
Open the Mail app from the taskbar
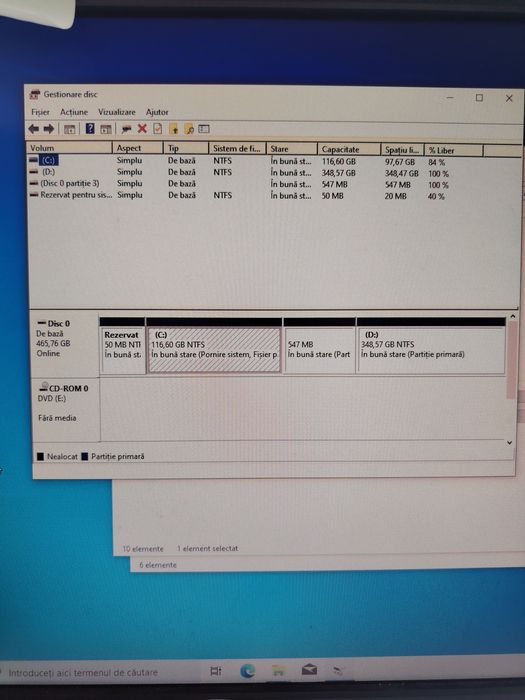coord(309,670)
